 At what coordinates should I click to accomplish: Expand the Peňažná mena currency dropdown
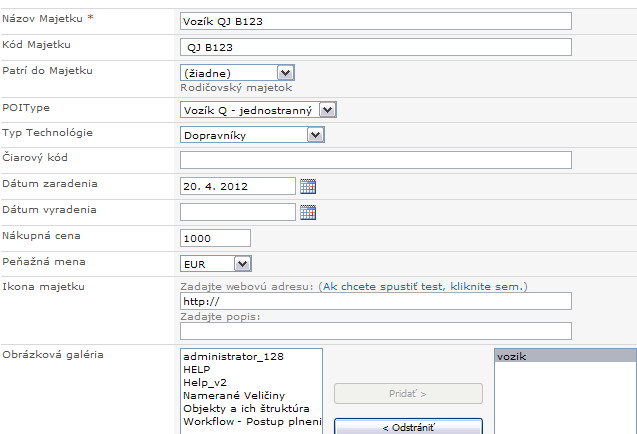pos(216,264)
